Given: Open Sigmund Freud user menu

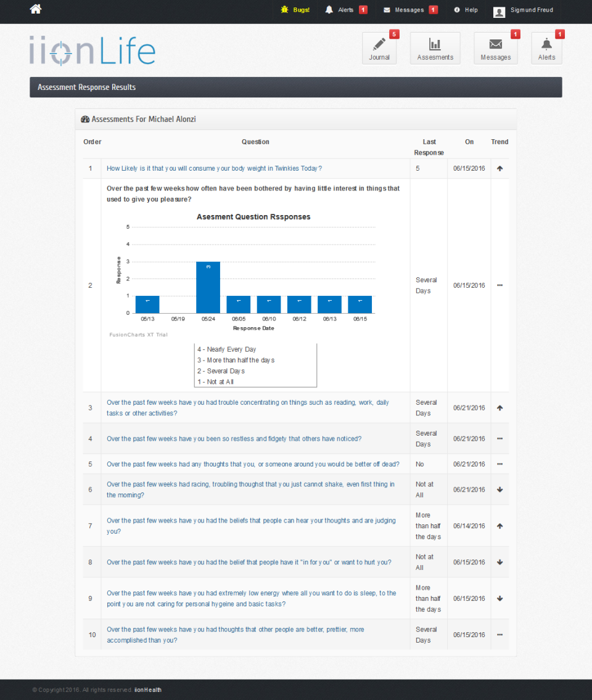Looking at the screenshot, I should pos(524,10).
